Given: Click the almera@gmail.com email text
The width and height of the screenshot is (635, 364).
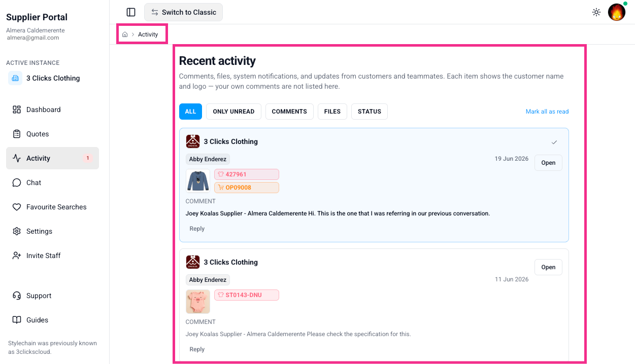Looking at the screenshot, I should pyautogui.click(x=32, y=38).
